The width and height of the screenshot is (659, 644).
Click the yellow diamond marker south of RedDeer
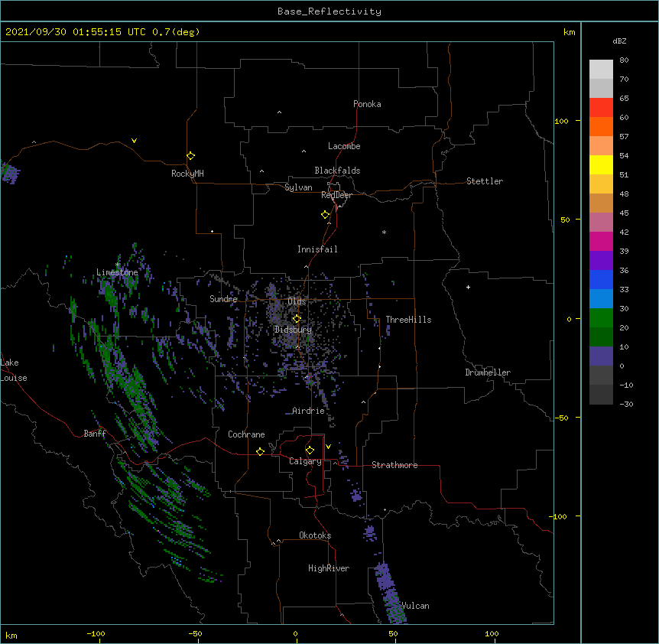325,215
